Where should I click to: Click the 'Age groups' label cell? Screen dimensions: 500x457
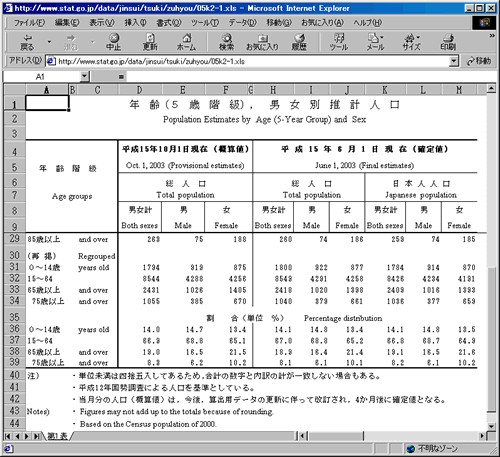click(x=72, y=196)
